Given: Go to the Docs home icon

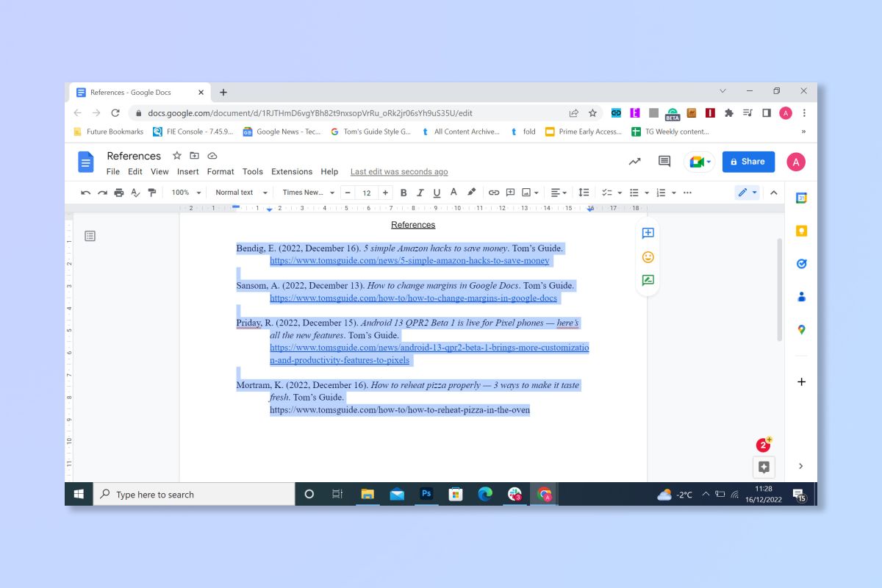Looking at the screenshot, I should (87, 162).
